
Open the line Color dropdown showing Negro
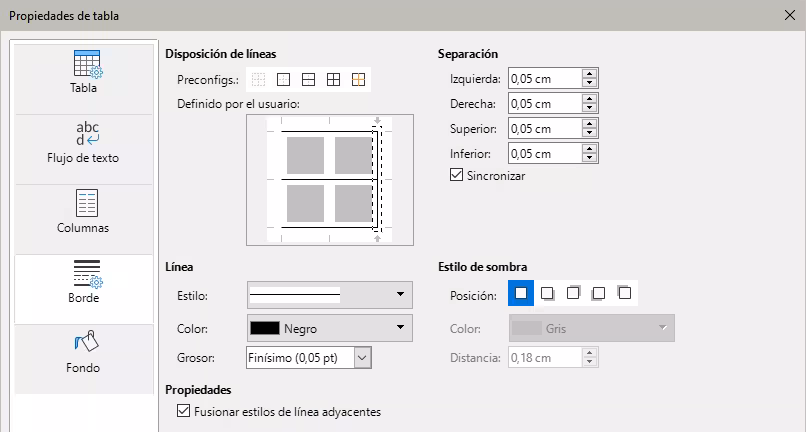329,328
